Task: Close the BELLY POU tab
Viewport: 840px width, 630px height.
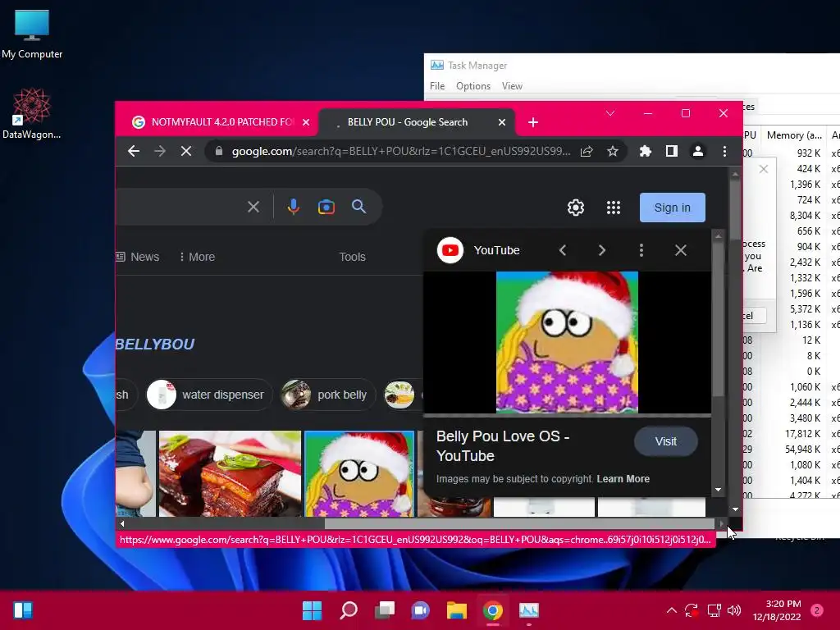Action: [x=502, y=123]
